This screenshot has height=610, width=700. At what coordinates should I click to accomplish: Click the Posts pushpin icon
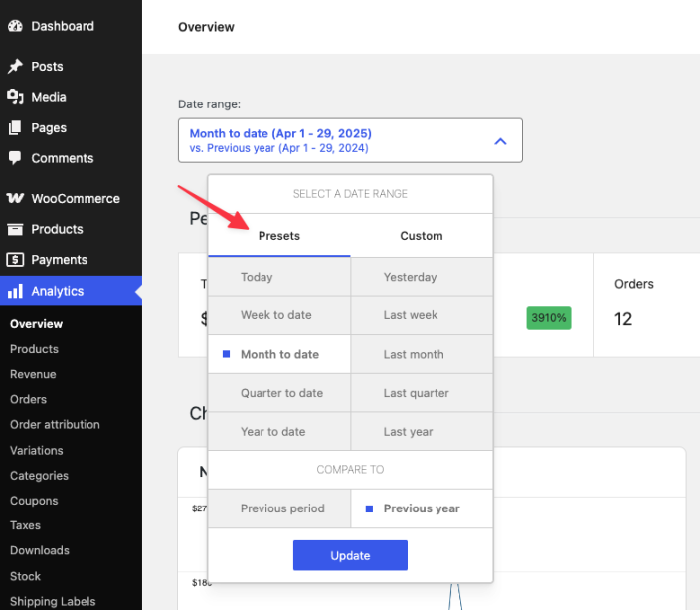tap(15, 67)
